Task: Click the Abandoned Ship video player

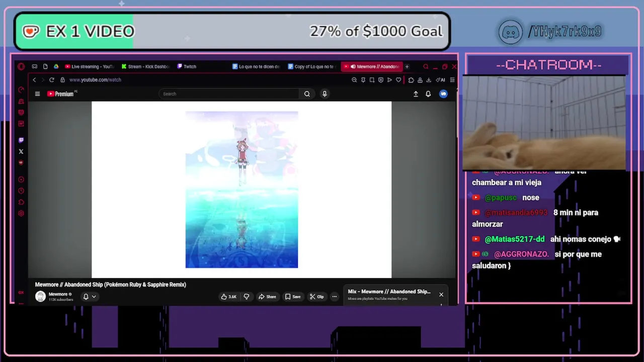Action: click(x=242, y=190)
